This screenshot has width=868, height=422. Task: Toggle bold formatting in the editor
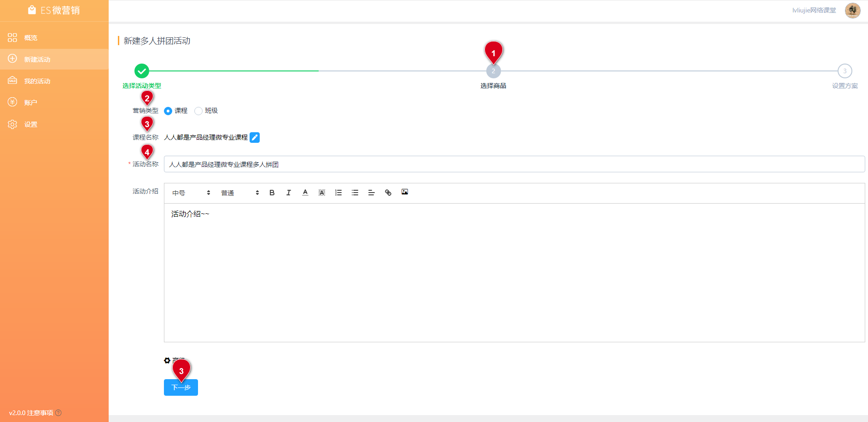click(x=272, y=193)
